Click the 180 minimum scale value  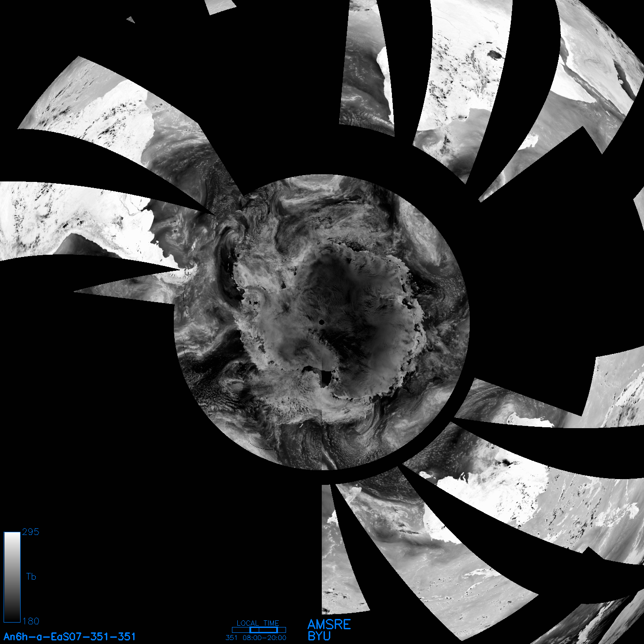tap(30, 621)
